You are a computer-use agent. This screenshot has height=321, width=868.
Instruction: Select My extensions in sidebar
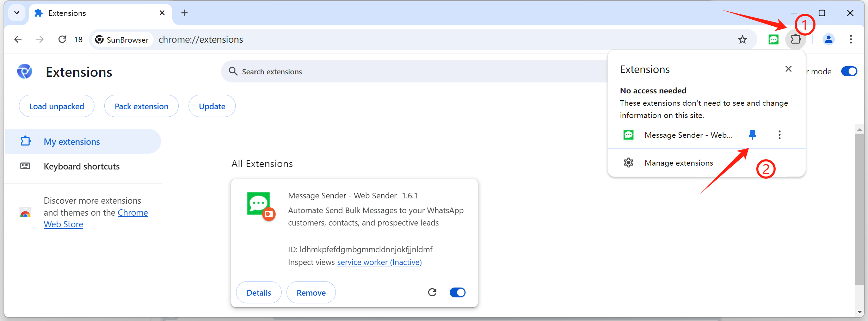pyautogui.click(x=72, y=142)
